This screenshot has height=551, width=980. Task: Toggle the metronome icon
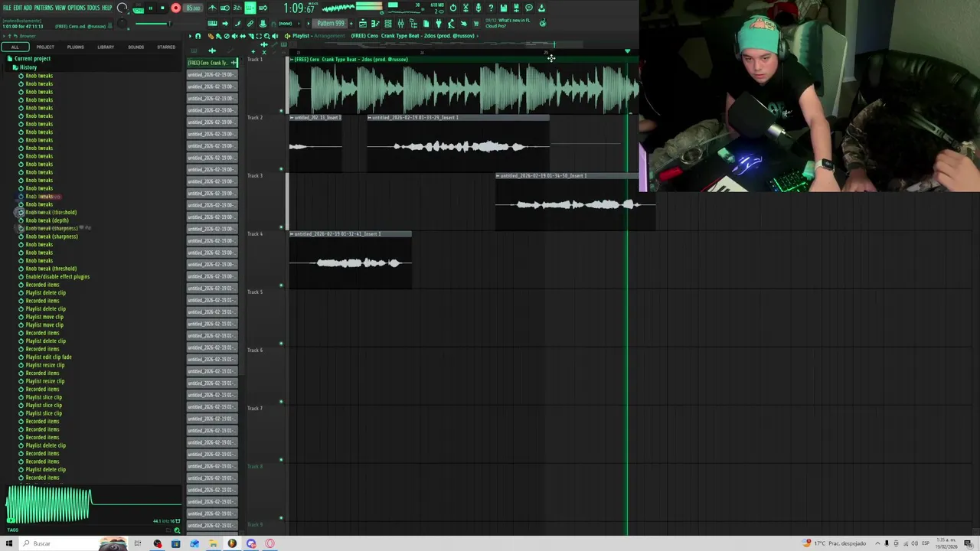(213, 8)
